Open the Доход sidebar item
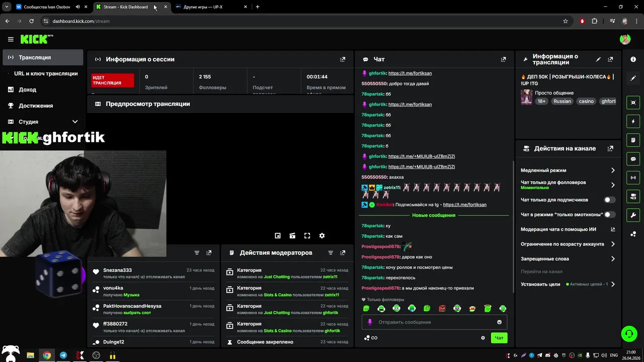This screenshot has height=362, width=644. point(43,89)
